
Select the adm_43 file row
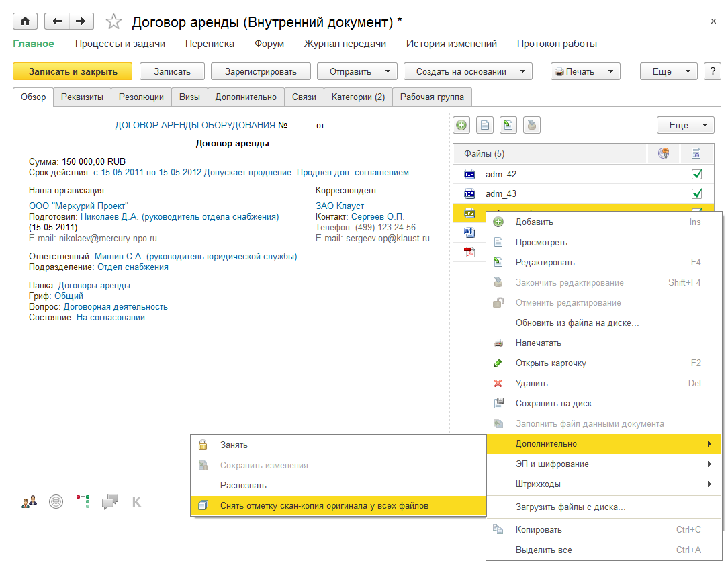[x=583, y=193]
